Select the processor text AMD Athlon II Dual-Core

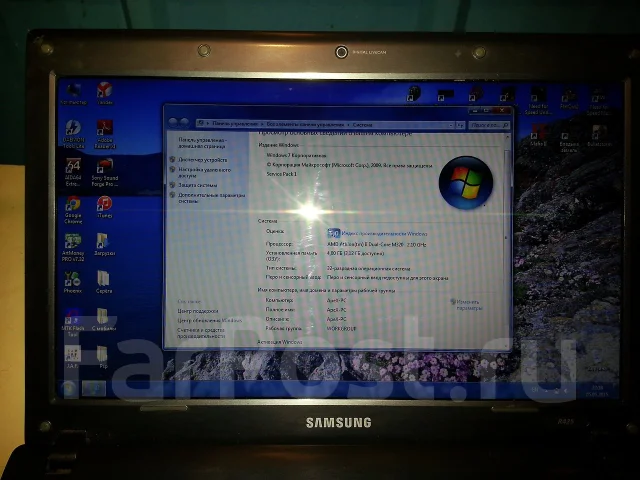(x=377, y=244)
